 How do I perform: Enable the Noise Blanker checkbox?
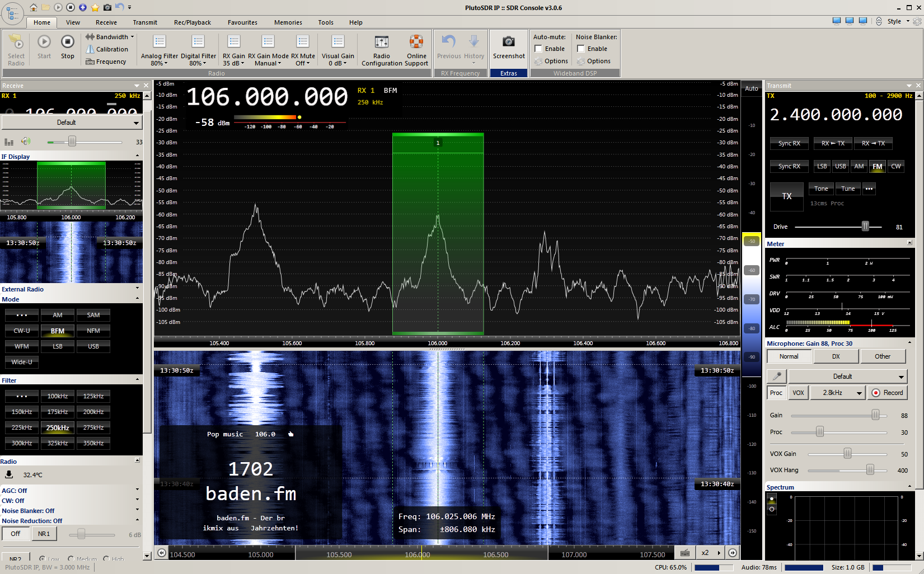tap(581, 49)
